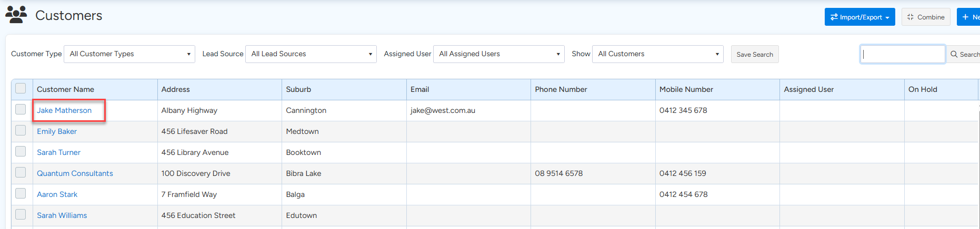Expand the Assigned User filter dropdown

(498, 54)
